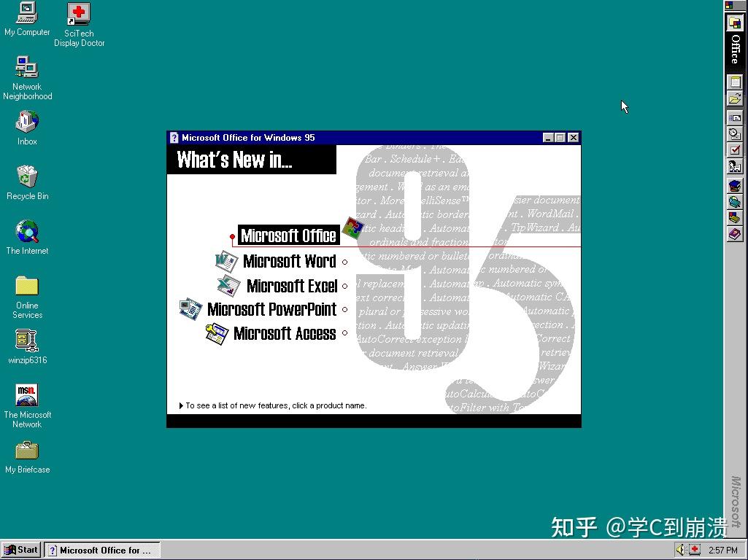Open the Start menu
748x560 pixels.
point(20,549)
